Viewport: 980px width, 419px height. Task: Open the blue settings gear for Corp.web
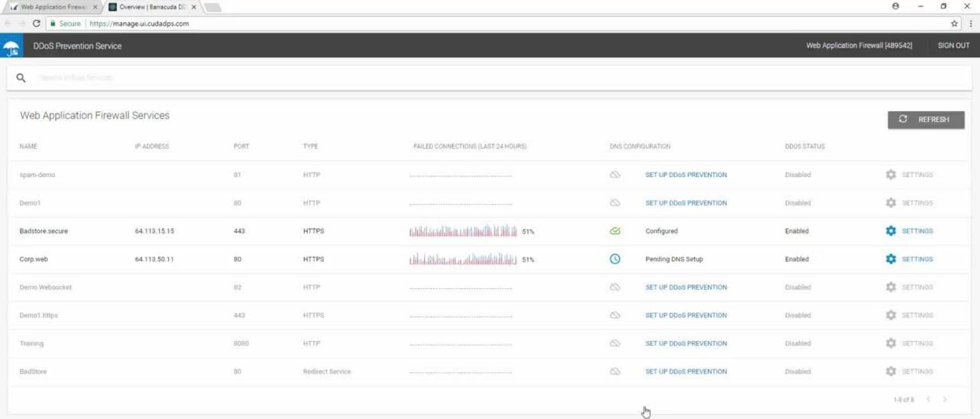(890, 259)
